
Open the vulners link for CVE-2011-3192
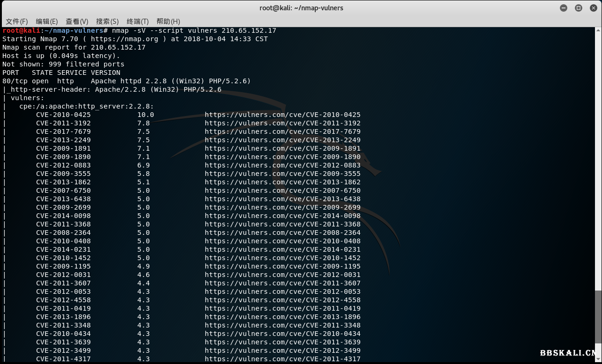(282, 124)
